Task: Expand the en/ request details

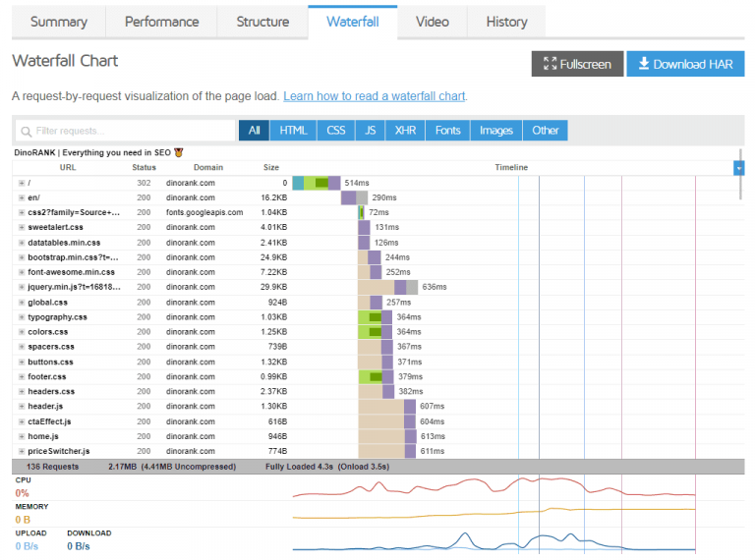Action: pos(22,197)
